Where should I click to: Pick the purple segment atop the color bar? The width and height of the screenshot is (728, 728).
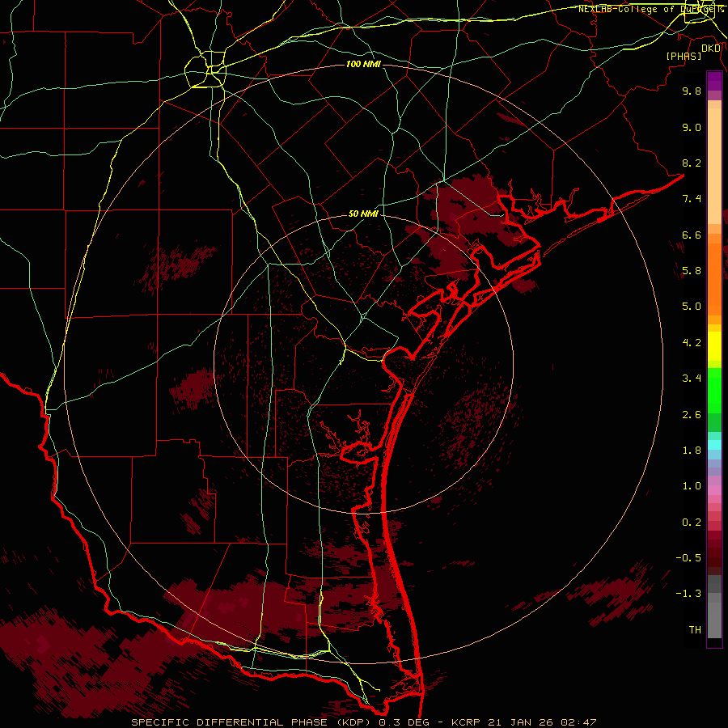(x=714, y=81)
